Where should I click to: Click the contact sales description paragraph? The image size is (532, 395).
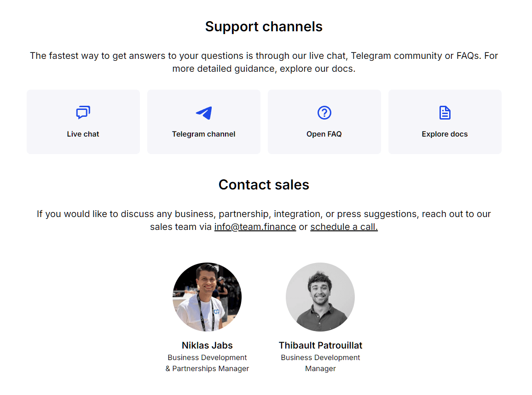click(x=264, y=214)
